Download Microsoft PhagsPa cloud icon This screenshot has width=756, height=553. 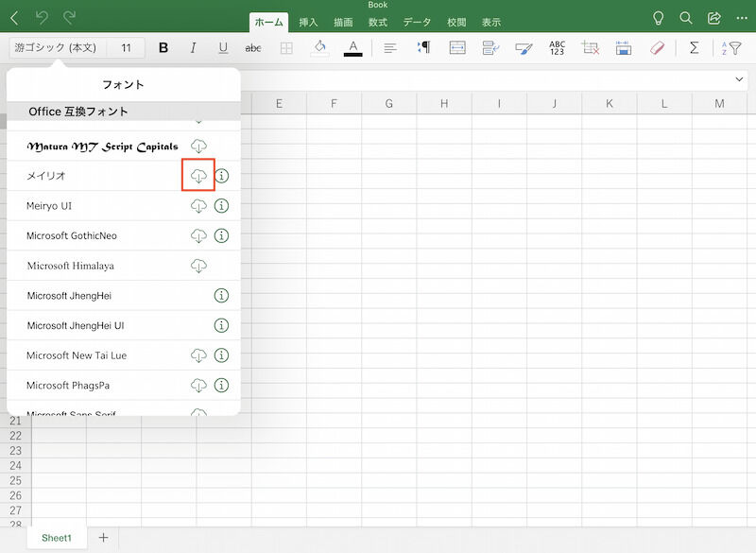click(x=198, y=386)
